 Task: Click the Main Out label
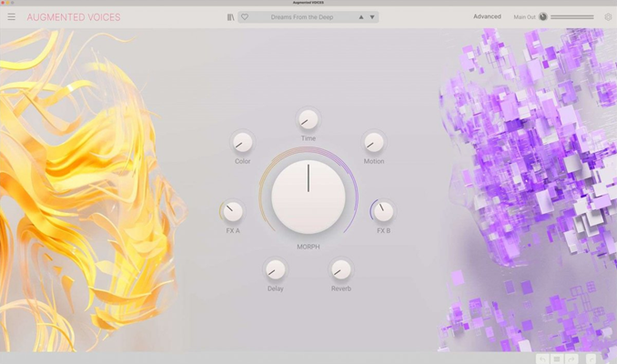click(524, 17)
